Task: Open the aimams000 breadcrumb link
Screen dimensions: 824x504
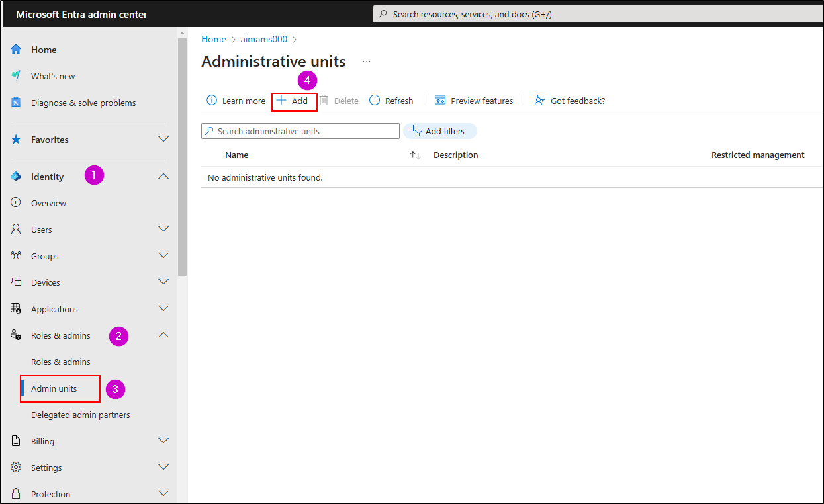Action: coord(263,39)
